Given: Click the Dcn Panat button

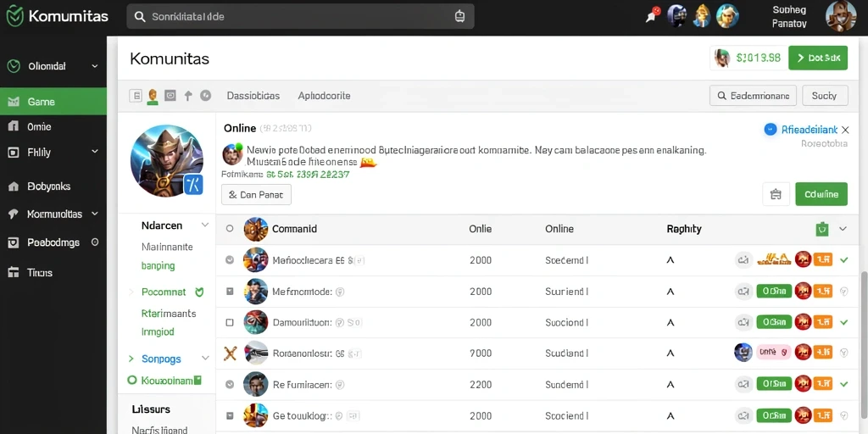Looking at the screenshot, I should [256, 195].
